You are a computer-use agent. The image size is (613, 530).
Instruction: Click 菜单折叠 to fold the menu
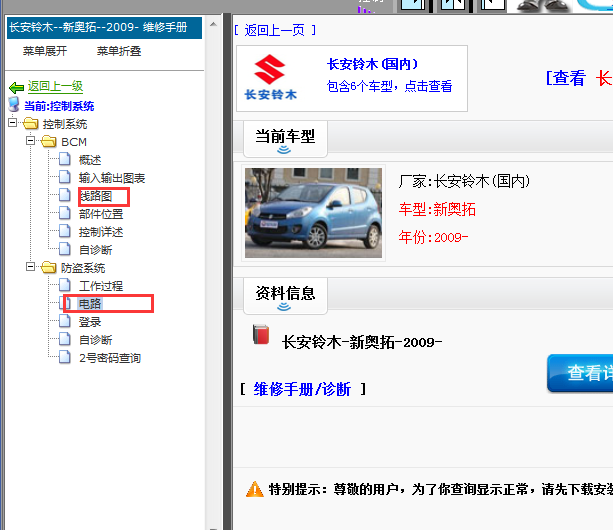coord(119,51)
